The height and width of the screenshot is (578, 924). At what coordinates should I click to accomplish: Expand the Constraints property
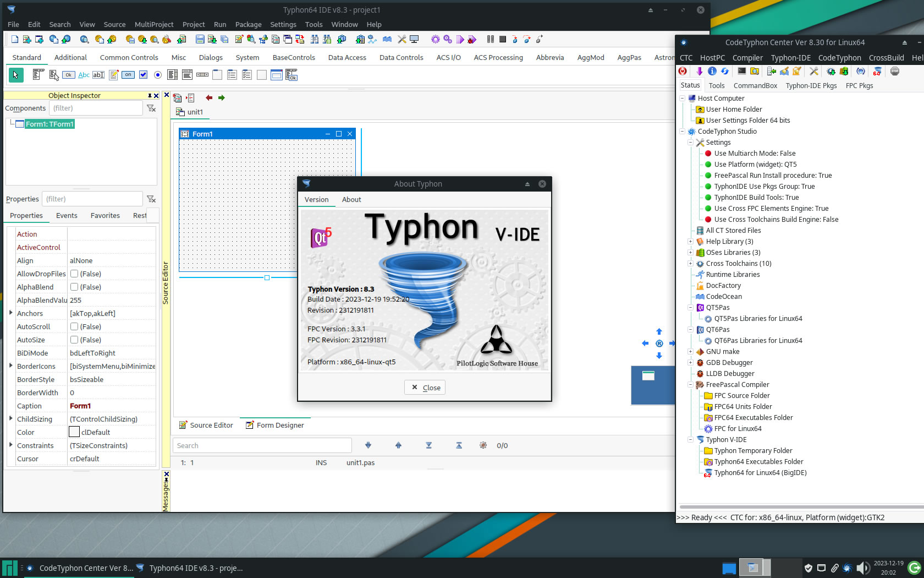click(11, 445)
